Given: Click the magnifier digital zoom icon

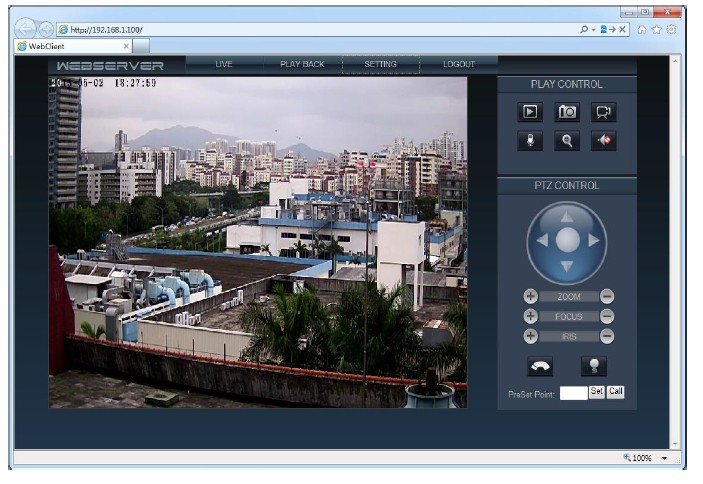Looking at the screenshot, I should pyautogui.click(x=567, y=140).
